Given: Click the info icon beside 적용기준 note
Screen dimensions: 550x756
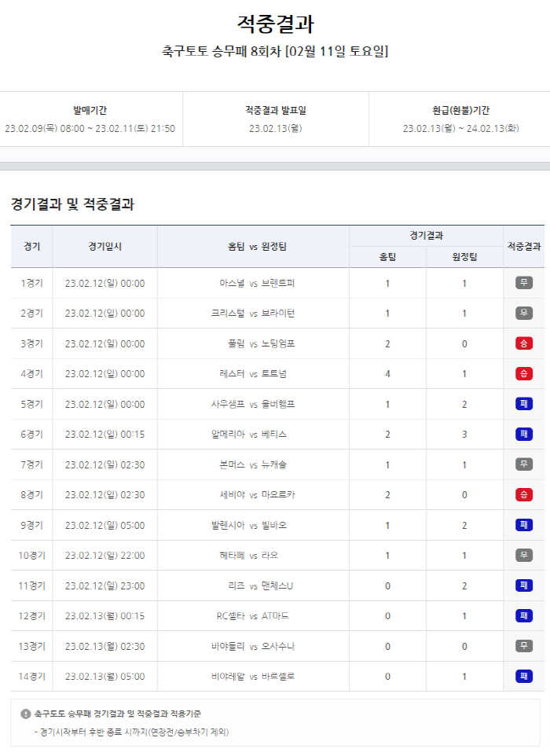Looking at the screenshot, I should pos(26,714).
